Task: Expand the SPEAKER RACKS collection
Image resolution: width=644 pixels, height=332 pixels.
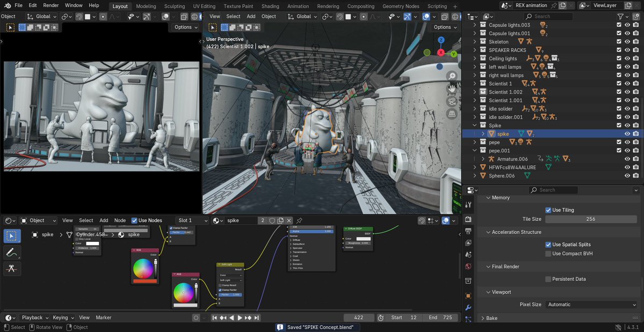Action: (x=475, y=50)
